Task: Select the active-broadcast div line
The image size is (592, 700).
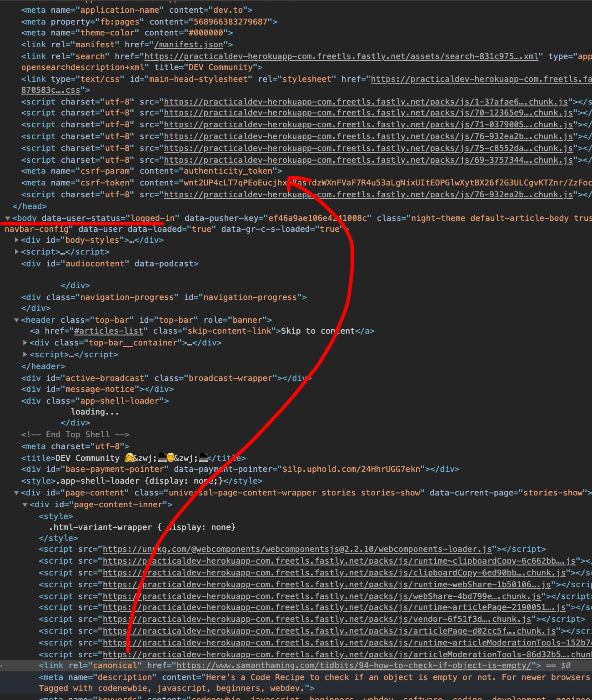Action: coord(166,378)
